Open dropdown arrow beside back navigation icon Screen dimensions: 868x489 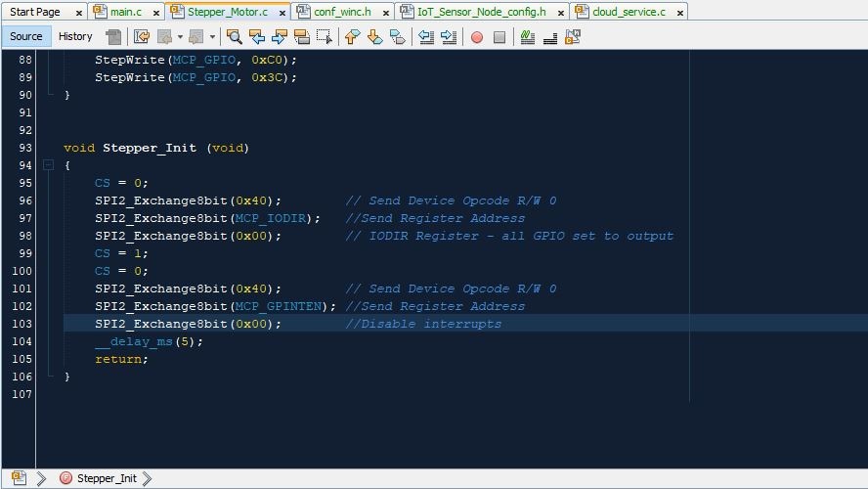point(180,37)
